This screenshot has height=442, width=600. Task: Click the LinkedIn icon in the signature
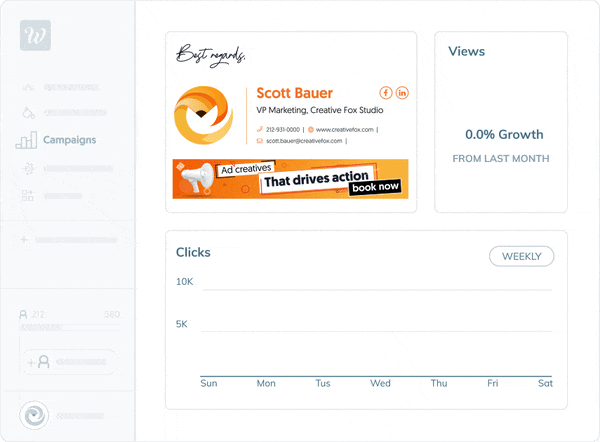[x=402, y=94]
